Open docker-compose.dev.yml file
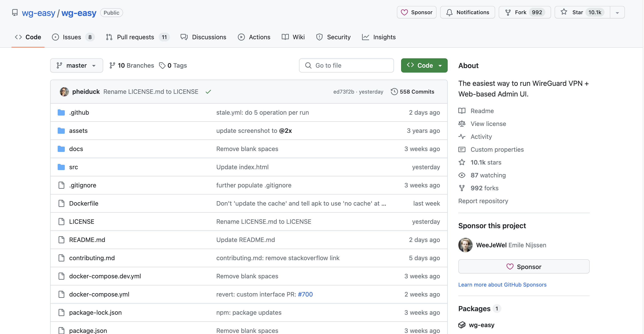 [105, 276]
